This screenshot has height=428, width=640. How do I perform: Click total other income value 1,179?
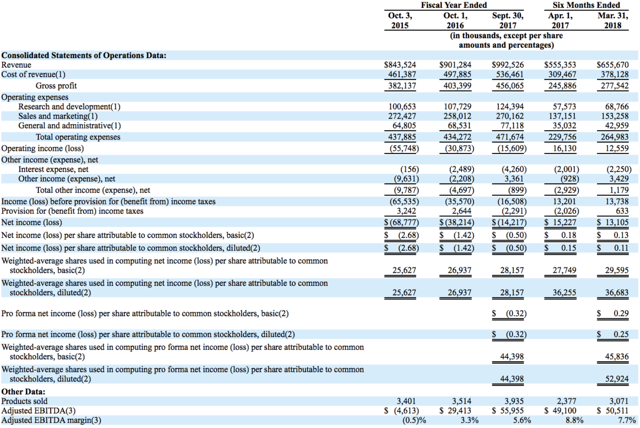tap(619, 190)
